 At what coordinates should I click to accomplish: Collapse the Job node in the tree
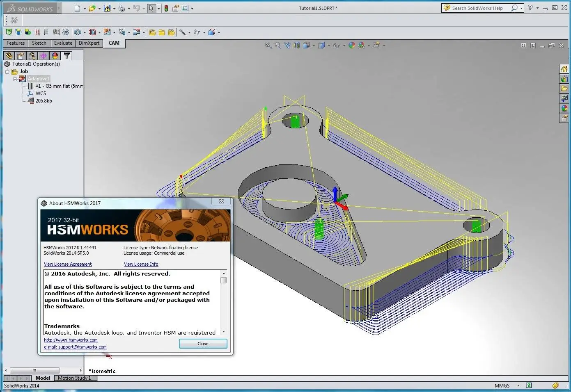(x=7, y=71)
